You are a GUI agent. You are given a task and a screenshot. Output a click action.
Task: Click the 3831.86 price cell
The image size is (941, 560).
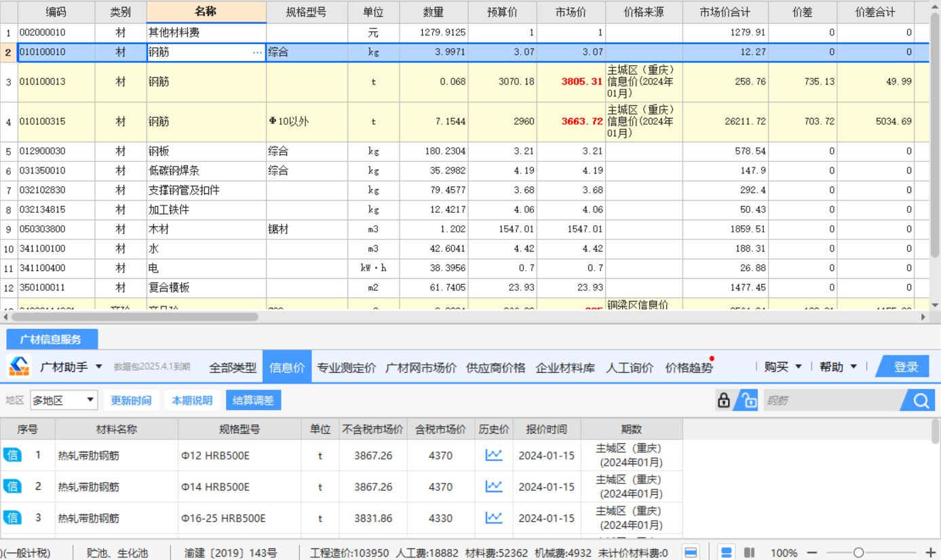[373, 518]
